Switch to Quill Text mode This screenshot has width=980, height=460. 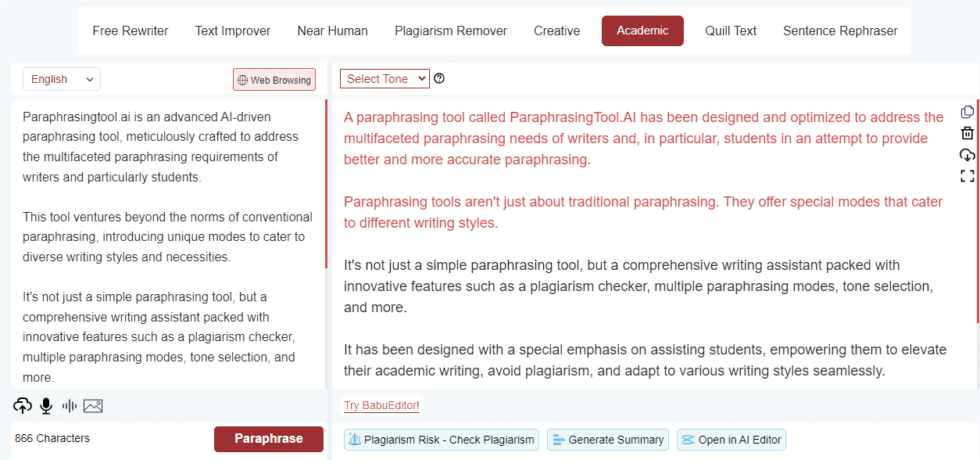tap(731, 31)
